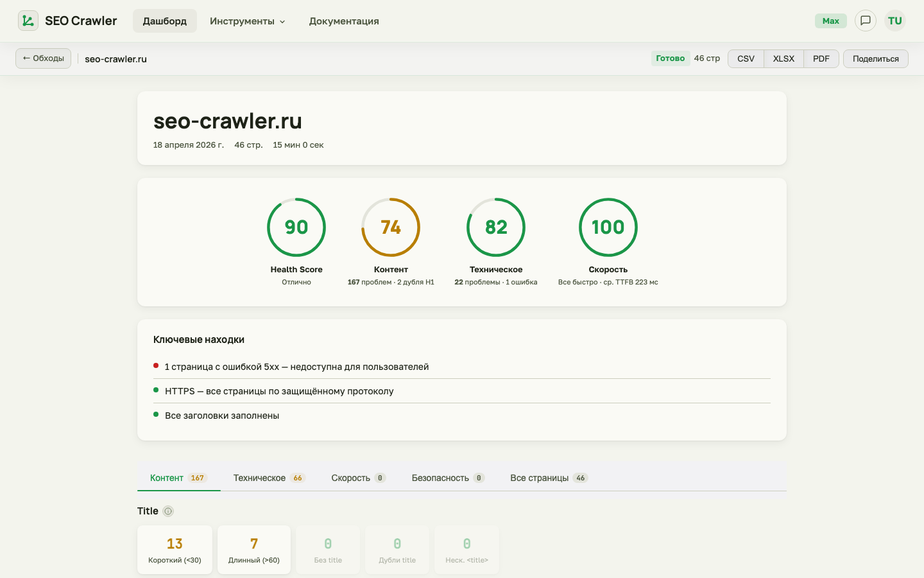Viewport: 924px width, 578px height.
Task: Click the Контент 74 score gauge
Action: click(x=391, y=227)
